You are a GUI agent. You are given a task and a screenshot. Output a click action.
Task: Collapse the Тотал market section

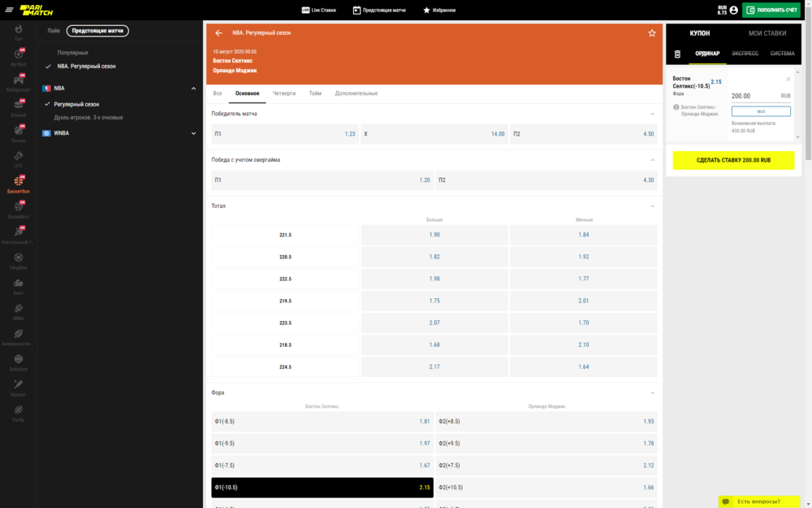tap(653, 206)
